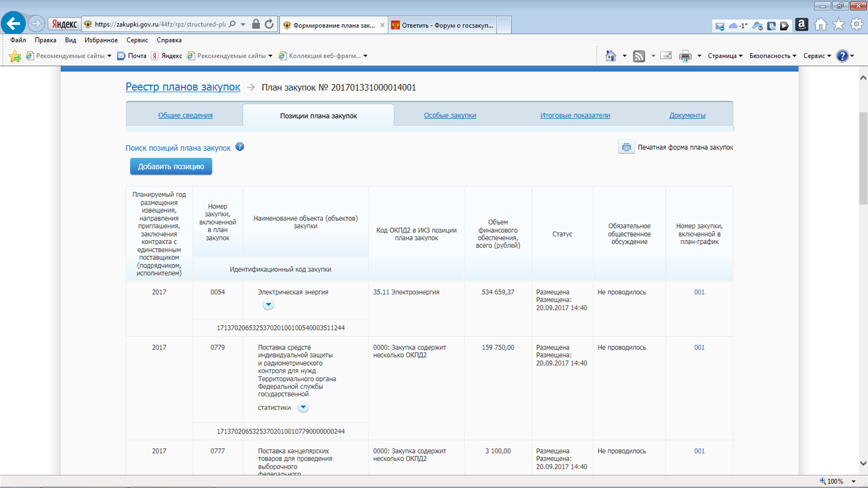Viewport: 868px width, 488px height.
Task: Expand details arrow after 'статистики' position name
Action: pos(303,407)
